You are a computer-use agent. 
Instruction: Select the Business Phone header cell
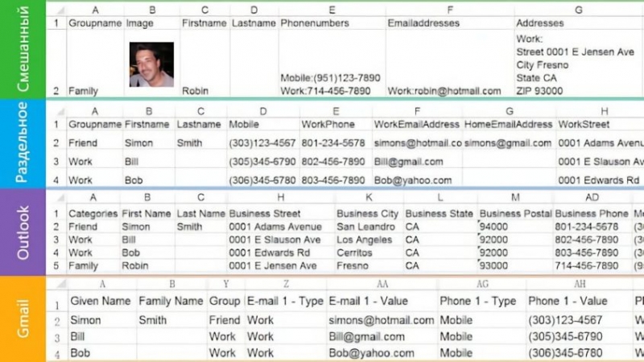(x=592, y=213)
